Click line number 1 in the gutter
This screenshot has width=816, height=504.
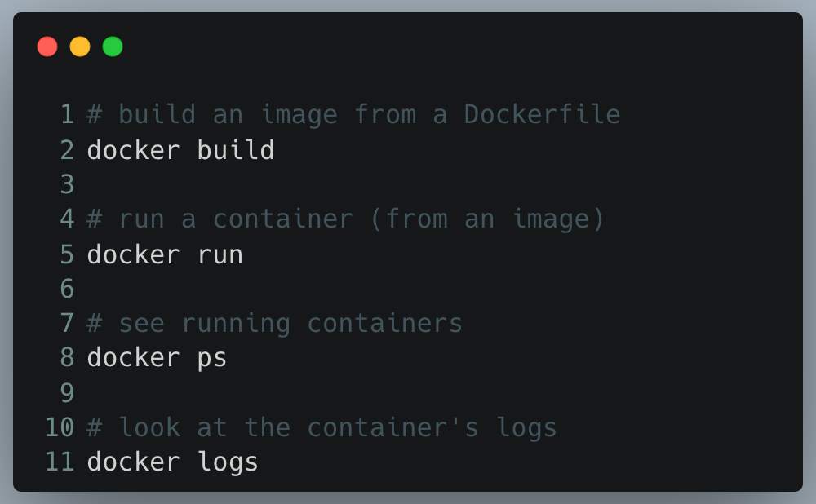67,115
